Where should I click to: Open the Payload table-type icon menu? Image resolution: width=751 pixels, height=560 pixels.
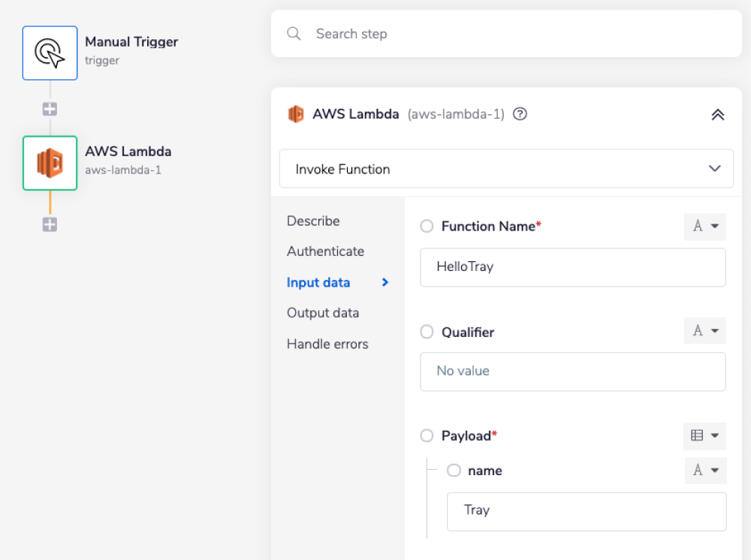tap(704, 435)
